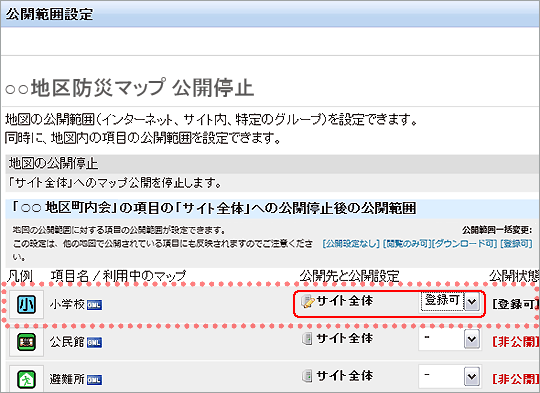Click the 小学校 item name
The image size is (540, 393).
tap(67, 304)
